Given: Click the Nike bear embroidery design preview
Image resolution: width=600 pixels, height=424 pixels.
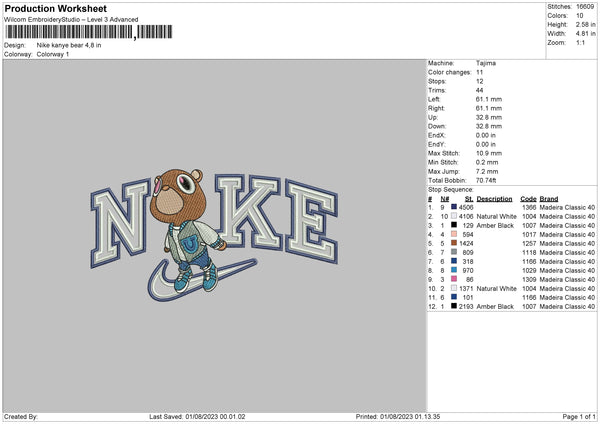Looking at the screenshot, I should click(x=214, y=235).
